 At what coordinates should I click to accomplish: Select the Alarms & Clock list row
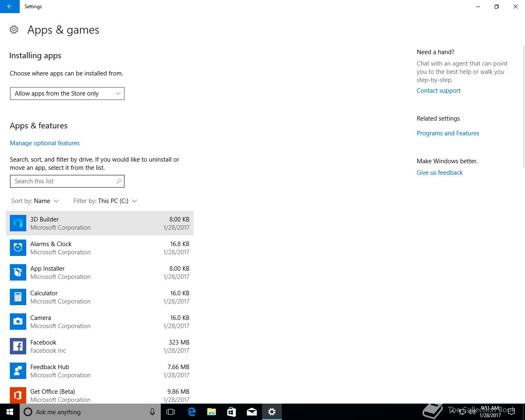point(100,248)
